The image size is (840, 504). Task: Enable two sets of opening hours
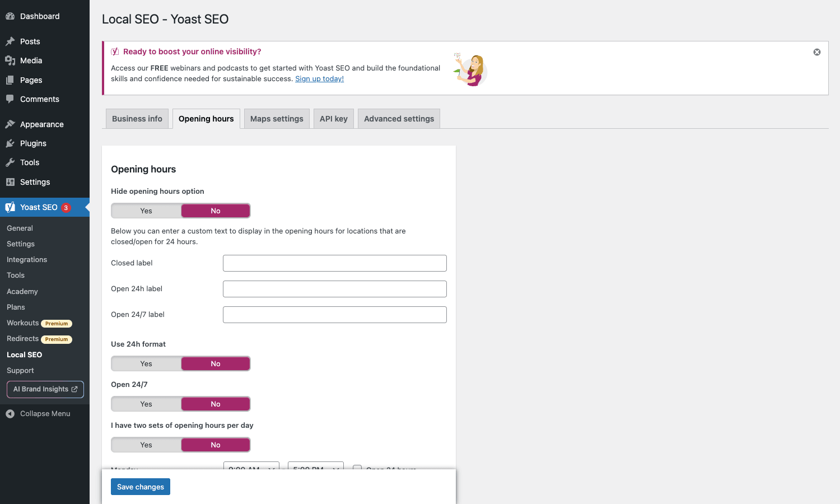(146, 445)
